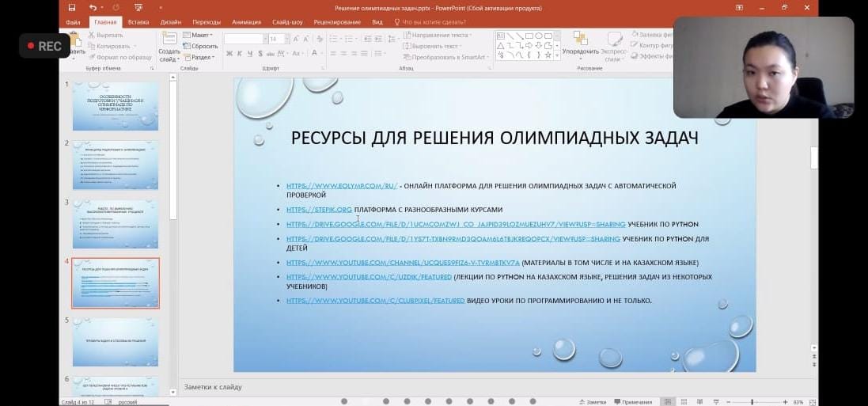Image resolution: width=868 pixels, height=406 pixels.
Task: Increase list indent level
Action: click(x=378, y=39)
